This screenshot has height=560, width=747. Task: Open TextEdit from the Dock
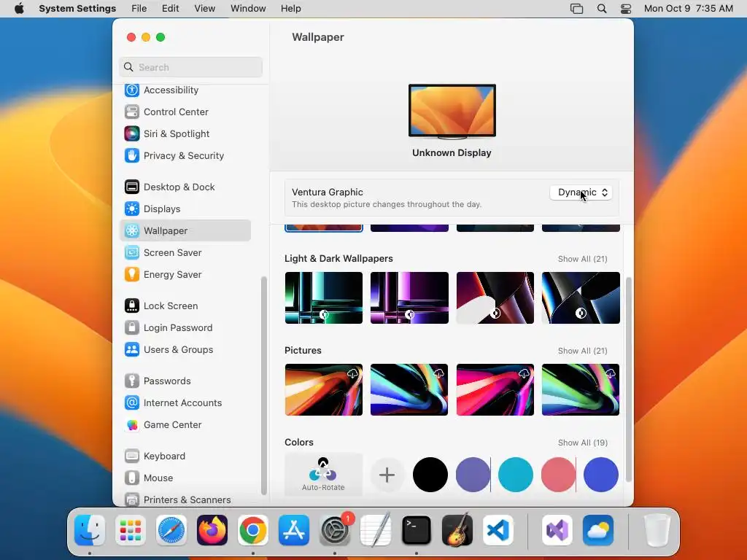376,530
